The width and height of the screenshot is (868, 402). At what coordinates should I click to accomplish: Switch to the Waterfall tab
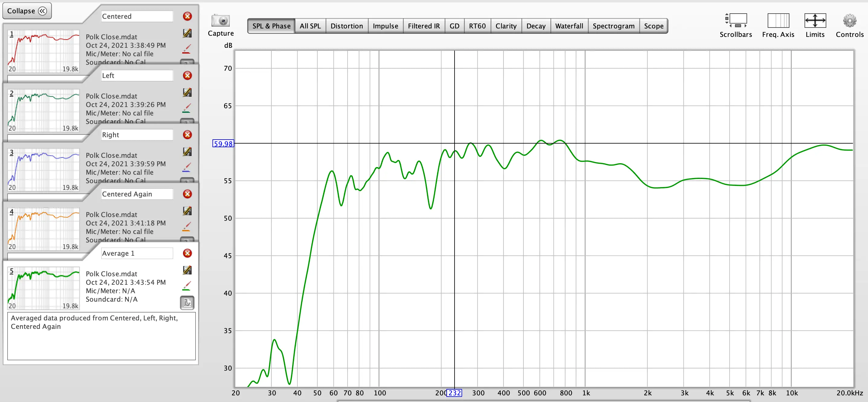(x=569, y=26)
